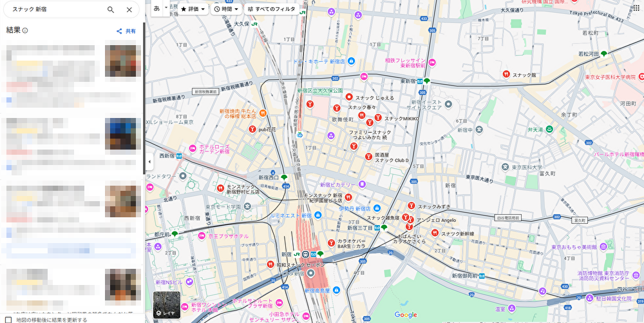
Task: Collapse the side panel with arrow tab
Action: click(x=149, y=162)
